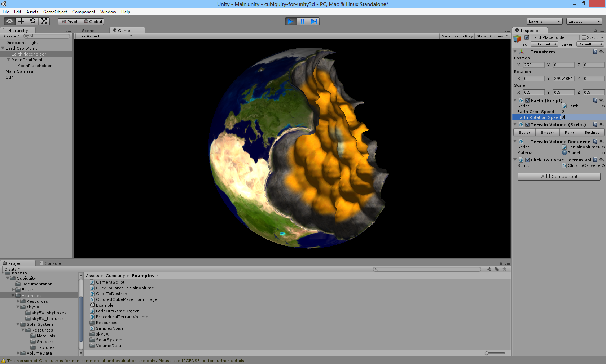This screenshot has height=364, width=606.
Task: Click the Inspector lock icon
Action: click(x=596, y=31)
